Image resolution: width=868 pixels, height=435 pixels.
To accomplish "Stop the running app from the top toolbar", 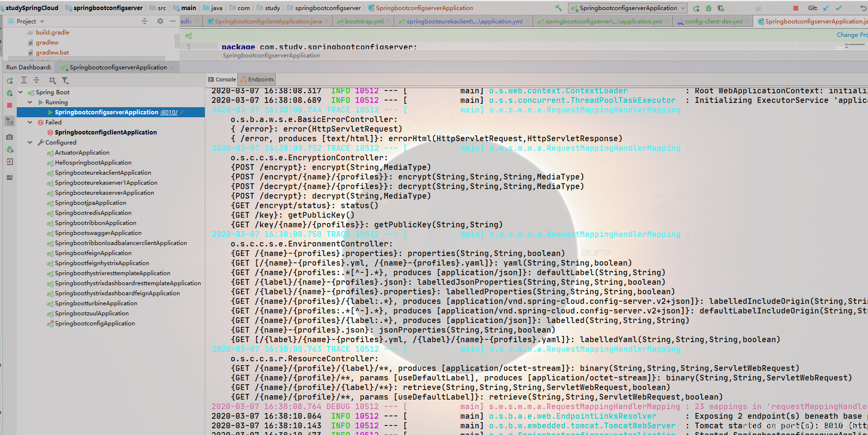I will (796, 8).
